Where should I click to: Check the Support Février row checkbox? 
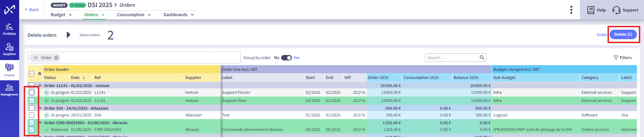click(x=32, y=92)
